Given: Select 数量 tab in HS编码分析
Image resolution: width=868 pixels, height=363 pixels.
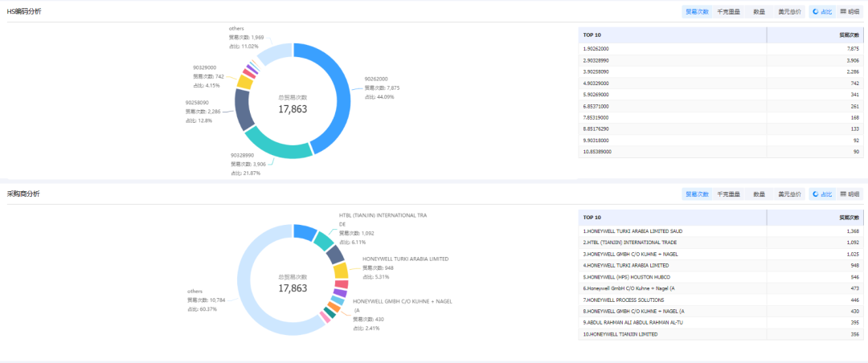Looking at the screenshot, I should coord(758,11).
